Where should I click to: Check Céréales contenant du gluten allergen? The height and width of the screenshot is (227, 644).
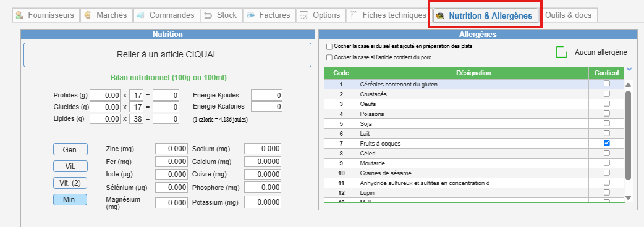coord(607,84)
